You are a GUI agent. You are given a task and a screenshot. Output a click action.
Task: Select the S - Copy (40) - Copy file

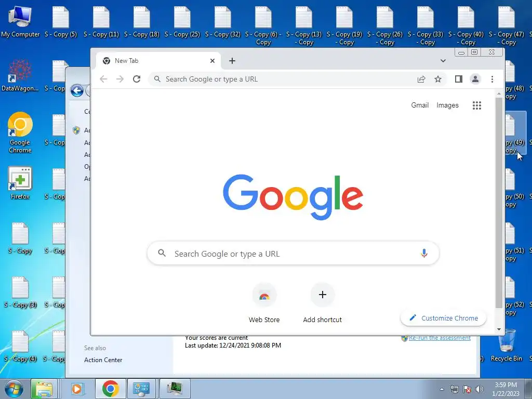pos(466,25)
